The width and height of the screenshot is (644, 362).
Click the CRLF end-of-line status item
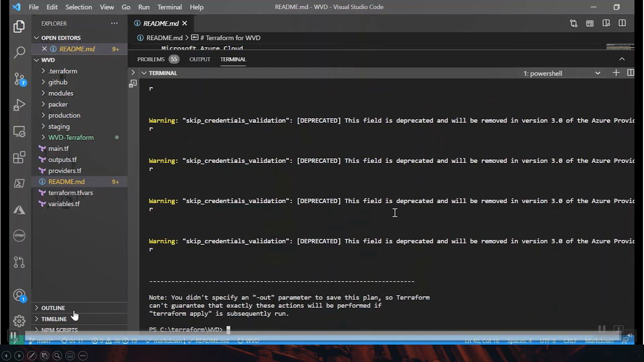click(x=570, y=340)
